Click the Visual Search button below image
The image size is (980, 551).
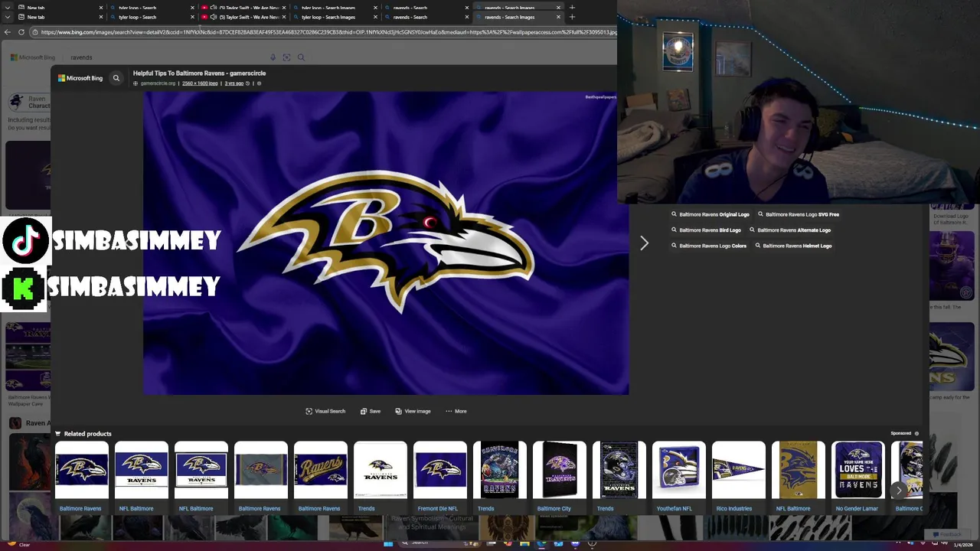click(x=325, y=411)
